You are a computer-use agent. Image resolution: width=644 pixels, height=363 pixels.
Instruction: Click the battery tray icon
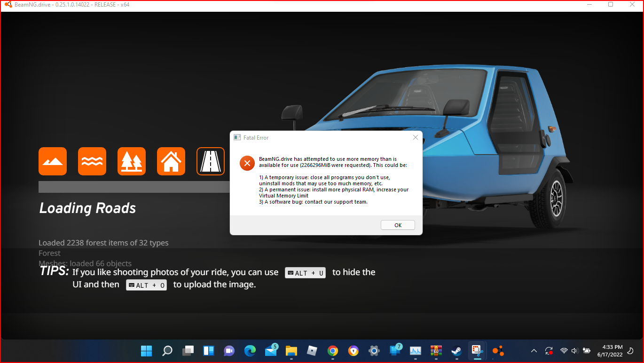coord(586,351)
